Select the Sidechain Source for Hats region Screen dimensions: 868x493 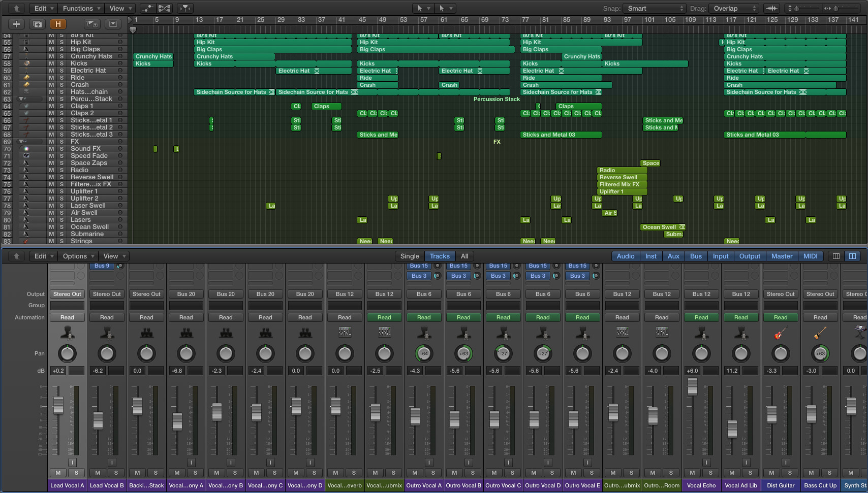[234, 92]
